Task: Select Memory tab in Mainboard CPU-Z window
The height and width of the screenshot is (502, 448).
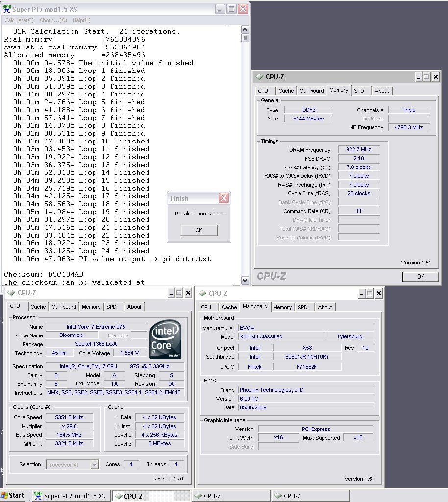Action: pyautogui.click(x=282, y=307)
